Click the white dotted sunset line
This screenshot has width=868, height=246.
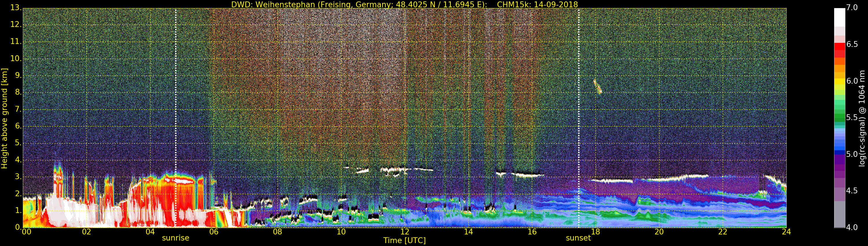(579, 118)
